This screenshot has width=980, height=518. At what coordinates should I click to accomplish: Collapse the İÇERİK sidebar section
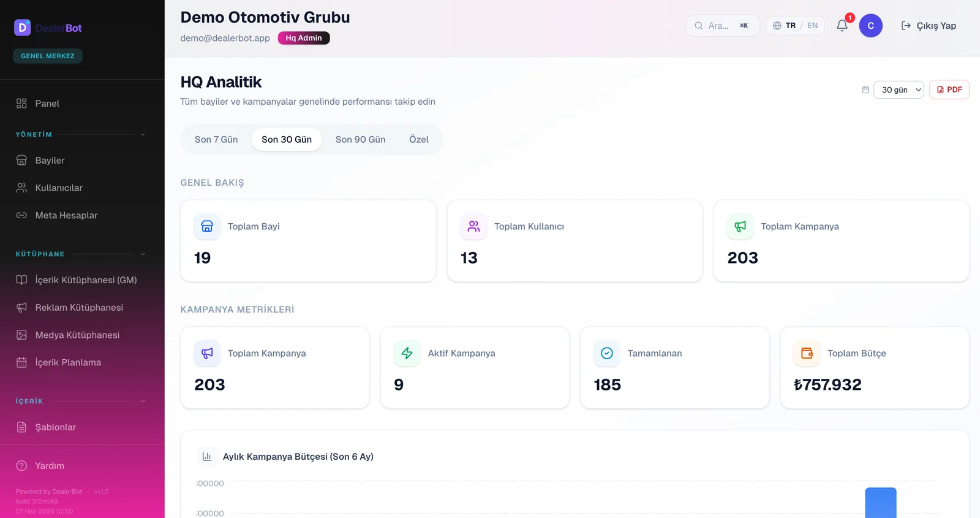(x=143, y=401)
